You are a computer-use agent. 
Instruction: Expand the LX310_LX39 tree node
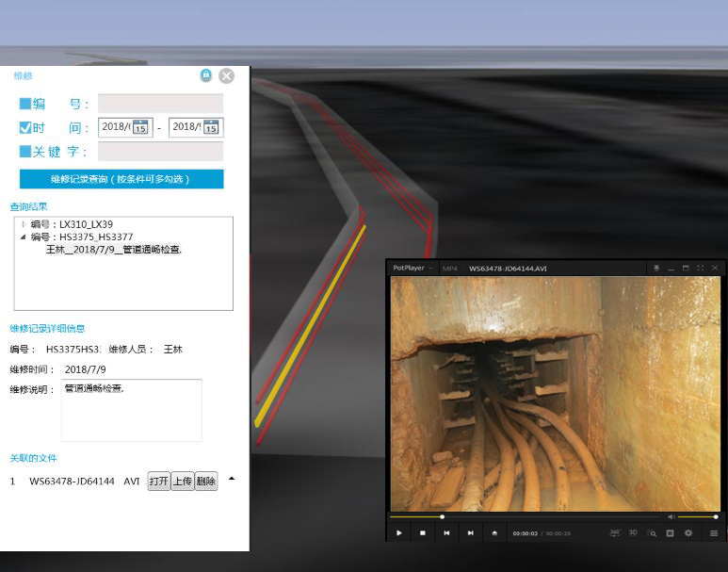pyautogui.click(x=24, y=224)
